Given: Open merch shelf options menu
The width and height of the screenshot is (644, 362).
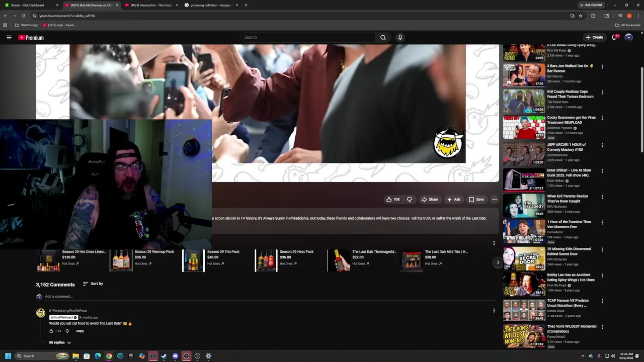Looking at the screenshot, I should click(x=494, y=243).
